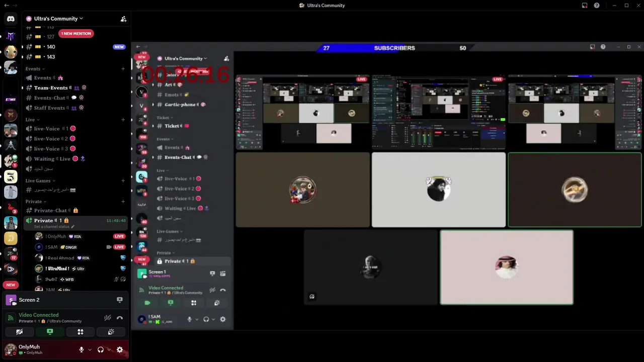Open ticket channel 140
The width and height of the screenshot is (644, 362).
pyautogui.click(x=75, y=47)
